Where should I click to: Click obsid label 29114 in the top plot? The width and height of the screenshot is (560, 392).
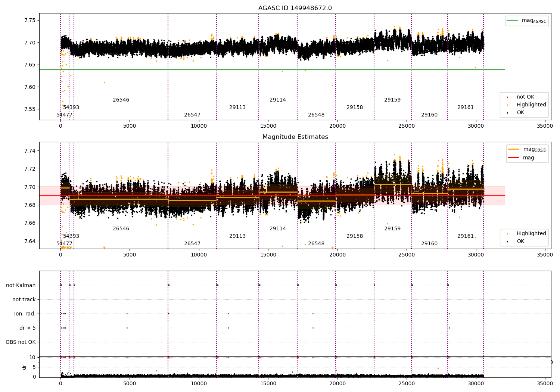pyautogui.click(x=278, y=100)
